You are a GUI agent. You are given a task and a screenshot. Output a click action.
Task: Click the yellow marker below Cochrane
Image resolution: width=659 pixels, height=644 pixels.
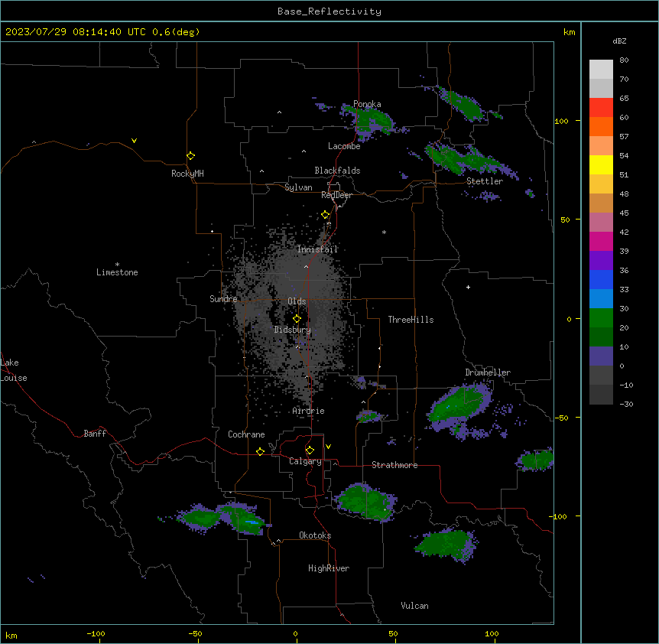(x=260, y=451)
